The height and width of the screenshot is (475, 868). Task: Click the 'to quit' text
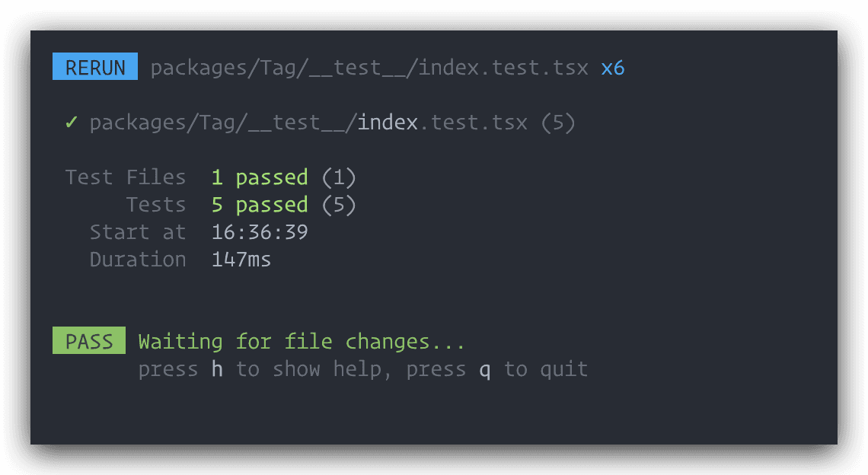click(x=546, y=370)
